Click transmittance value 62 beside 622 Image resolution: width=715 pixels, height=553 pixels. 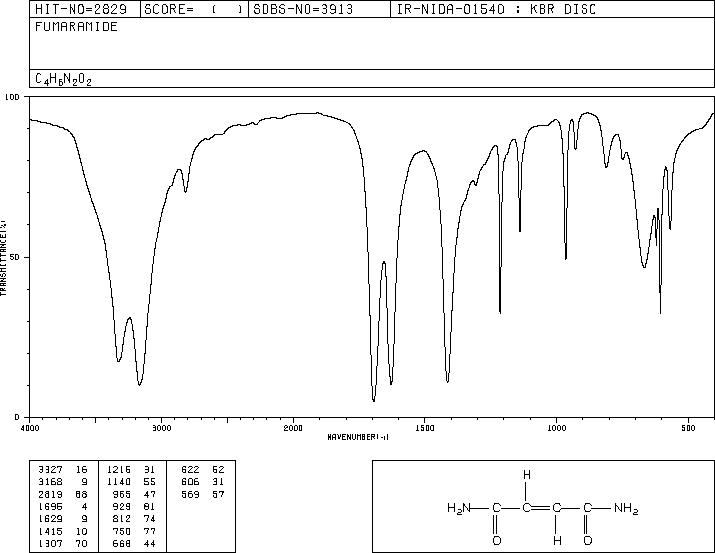point(218,470)
